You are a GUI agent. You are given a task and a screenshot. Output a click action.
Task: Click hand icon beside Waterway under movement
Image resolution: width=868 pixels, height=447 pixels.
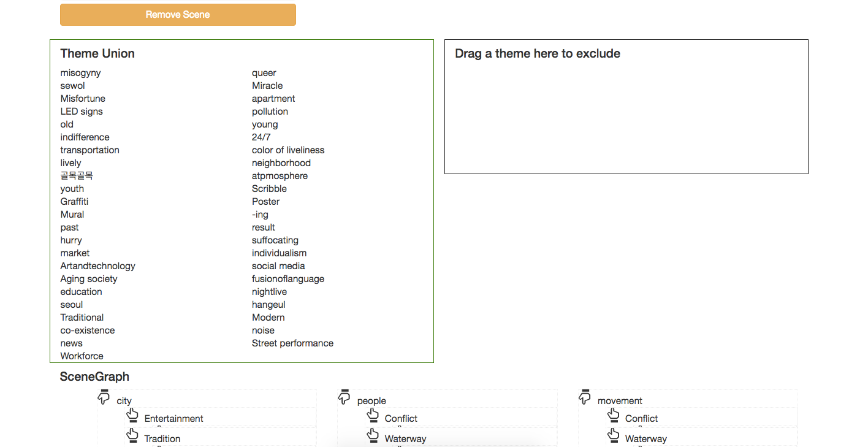coord(613,436)
